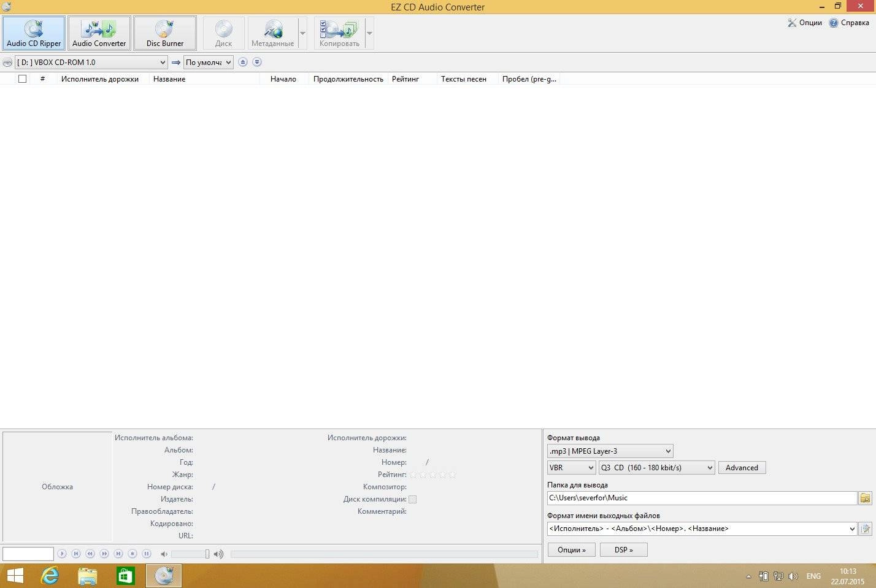The image size is (876, 588).
Task: Click the Advanced button
Action: point(742,468)
